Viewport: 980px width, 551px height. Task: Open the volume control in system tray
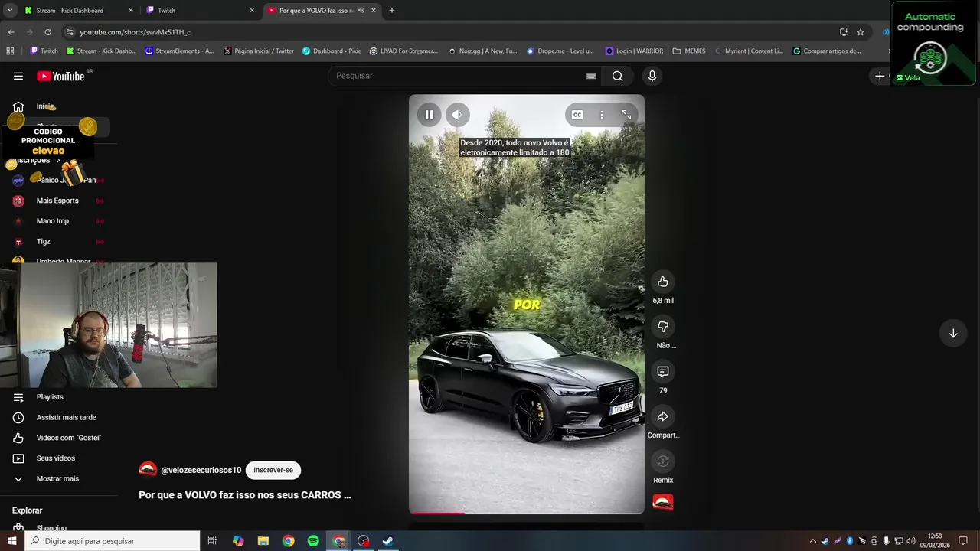[910, 541]
